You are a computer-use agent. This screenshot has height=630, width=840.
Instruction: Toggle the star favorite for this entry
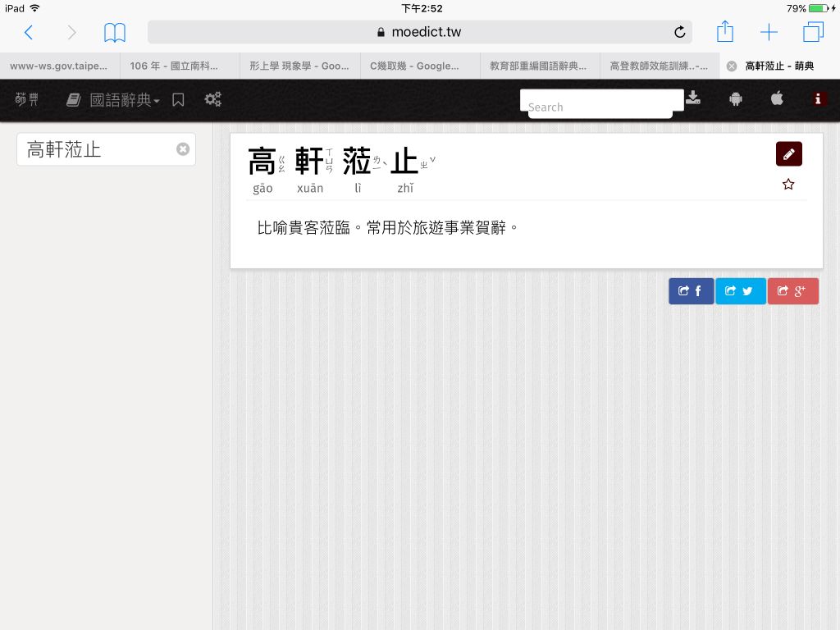pyautogui.click(x=788, y=185)
